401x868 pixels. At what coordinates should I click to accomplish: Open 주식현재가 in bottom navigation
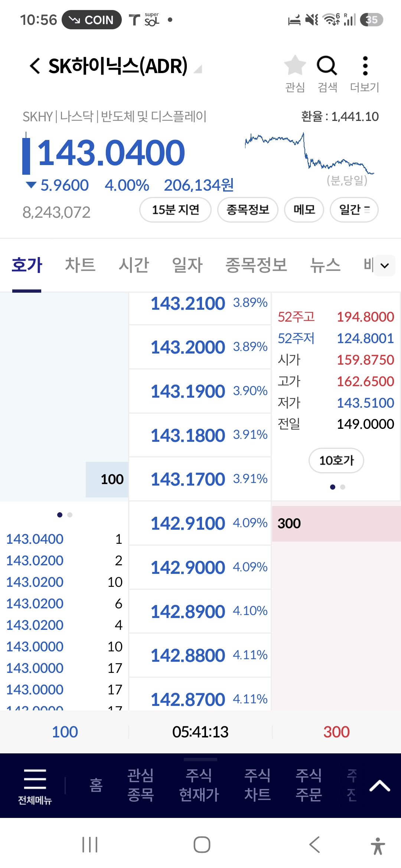pyautogui.click(x=199, y=785)
